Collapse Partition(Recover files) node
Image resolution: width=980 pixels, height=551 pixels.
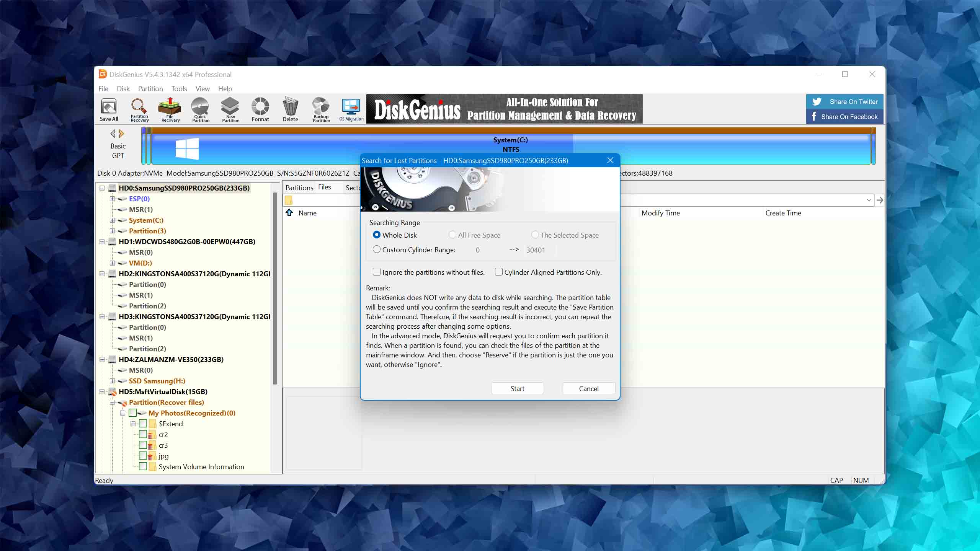pyautogui.click(x=112, y=402)
